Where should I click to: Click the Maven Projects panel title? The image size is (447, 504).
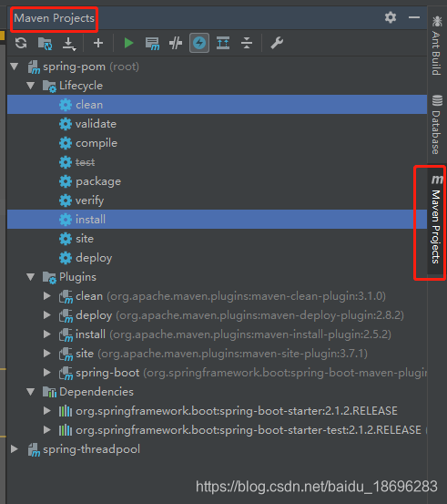[x=55, y=18]
